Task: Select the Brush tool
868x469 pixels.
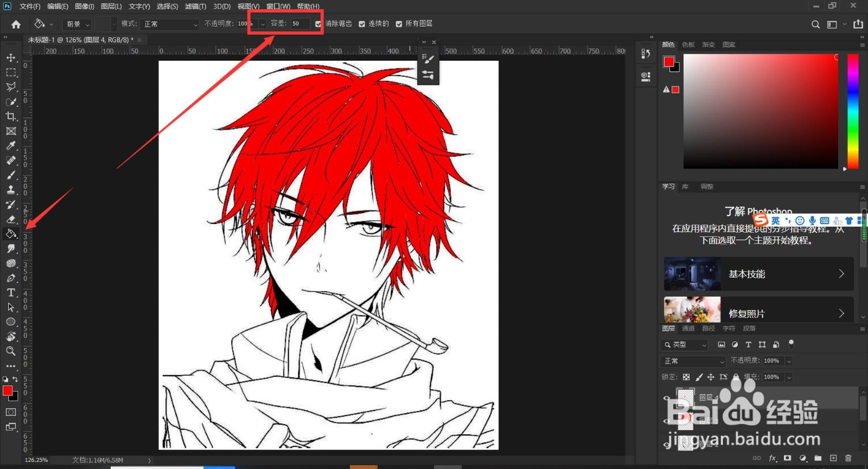Action: pos(11,175)
